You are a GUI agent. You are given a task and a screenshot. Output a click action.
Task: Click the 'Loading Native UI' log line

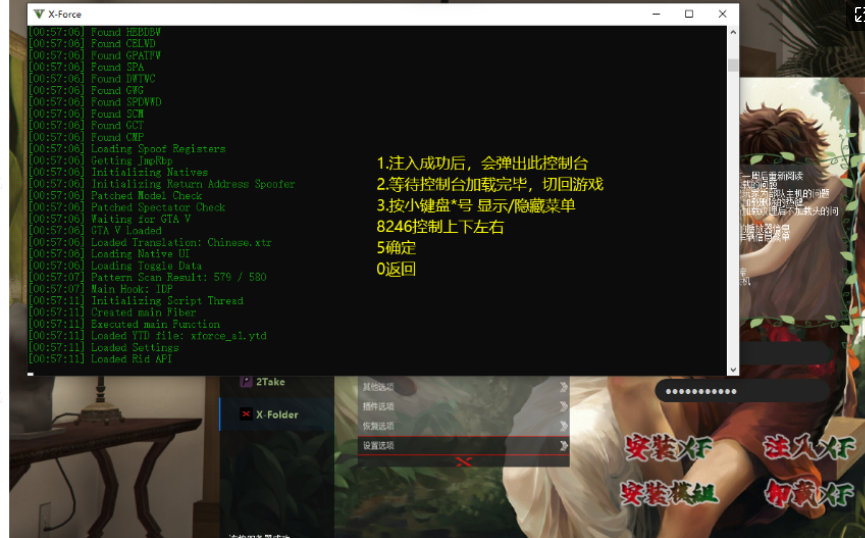pyautogui.click(x=109, y=254)
